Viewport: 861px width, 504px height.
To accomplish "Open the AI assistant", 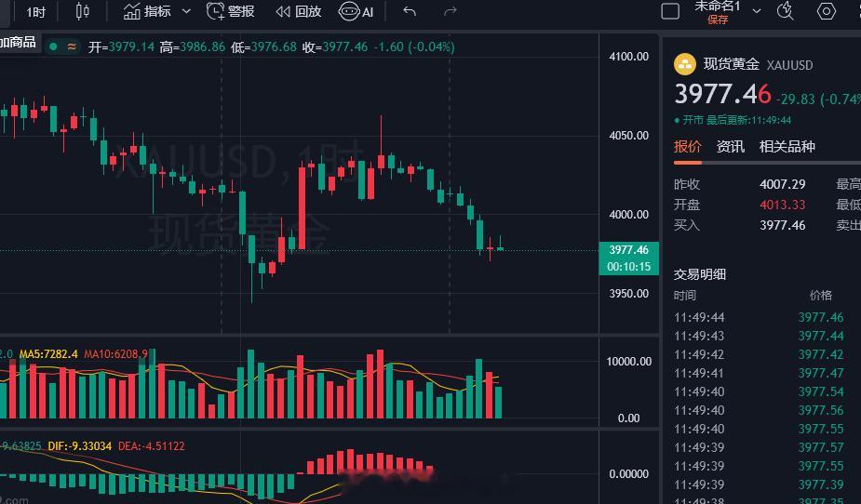I will point(356,11).
